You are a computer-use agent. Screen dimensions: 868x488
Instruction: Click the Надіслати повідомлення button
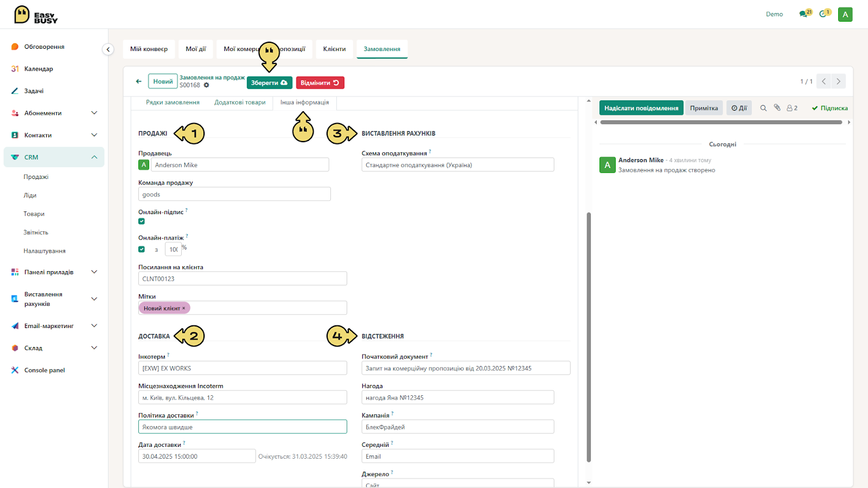[641, 108]
